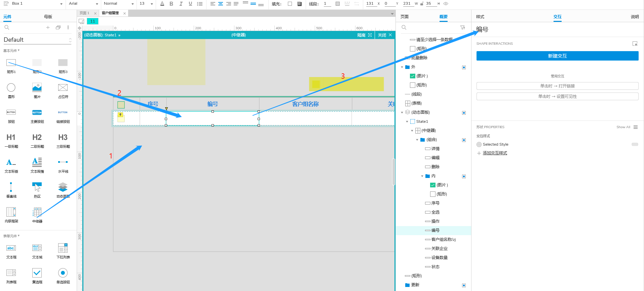Image resolution: width=644 pixels, height=291 pixels.
Task: Collapse the 外 folder in outline
Action: [x=402, y=67]
